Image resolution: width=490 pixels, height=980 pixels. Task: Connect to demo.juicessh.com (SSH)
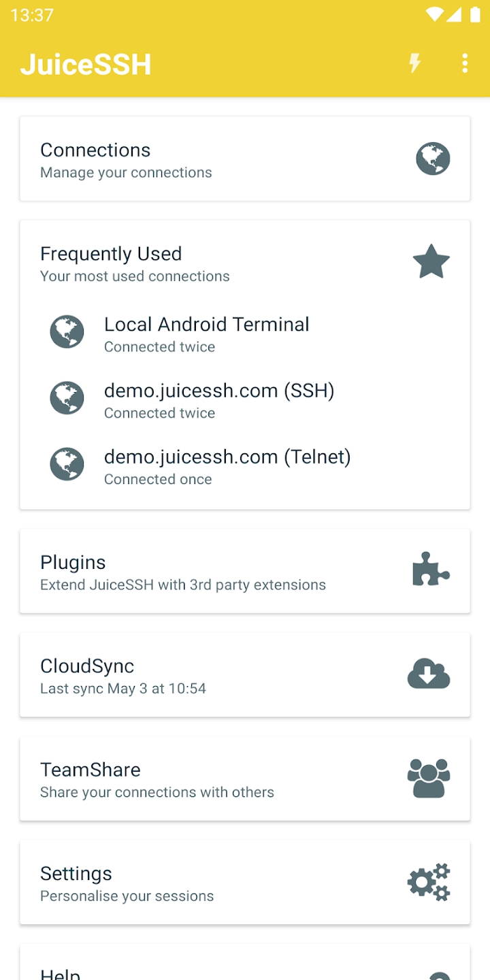(x=219, y=399)
